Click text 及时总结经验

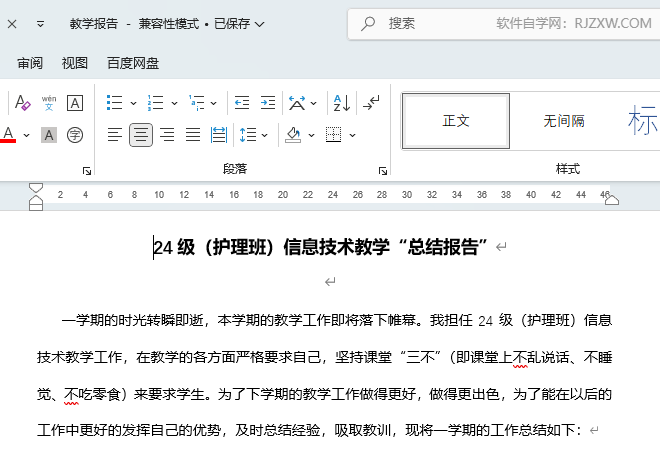pos(278,430)
